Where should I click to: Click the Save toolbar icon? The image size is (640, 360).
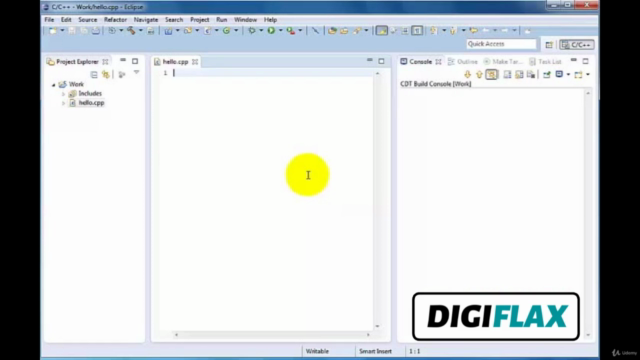[x=72, y=31]
